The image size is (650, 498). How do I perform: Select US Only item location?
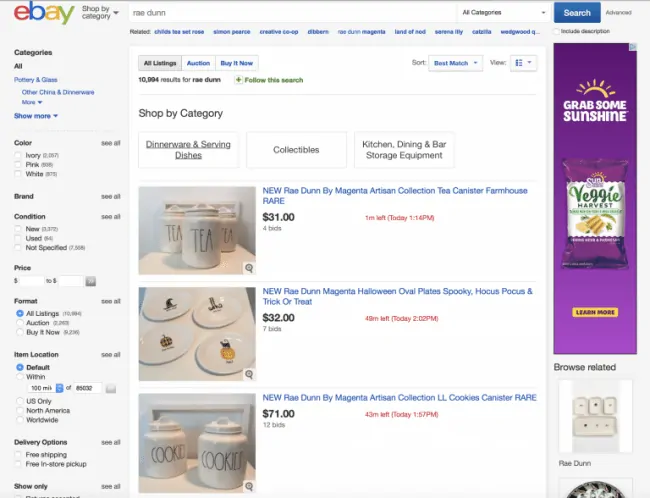click(x=19, y=401)
